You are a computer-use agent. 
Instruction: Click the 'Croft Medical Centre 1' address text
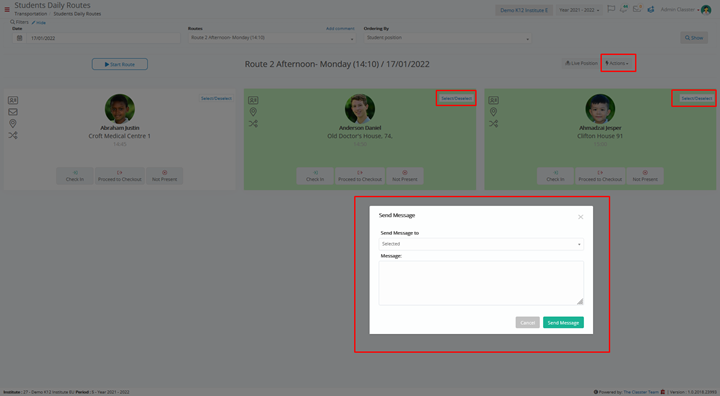[119, 136]
